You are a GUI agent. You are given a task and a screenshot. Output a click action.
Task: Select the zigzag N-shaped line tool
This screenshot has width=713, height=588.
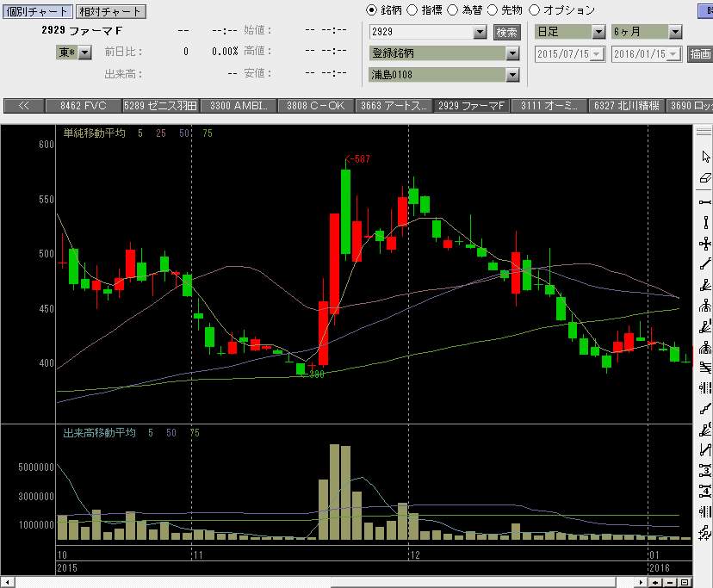coord(704,450)
